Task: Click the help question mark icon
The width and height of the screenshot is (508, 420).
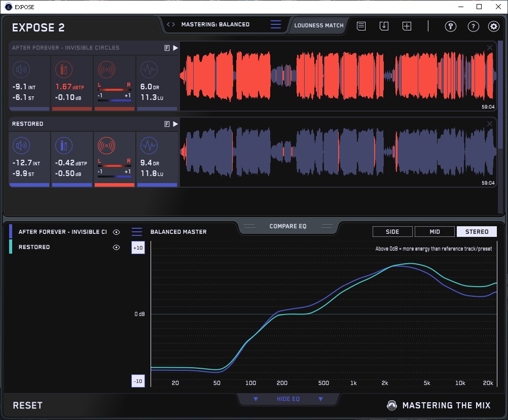Action: click(x=473, y=26)
